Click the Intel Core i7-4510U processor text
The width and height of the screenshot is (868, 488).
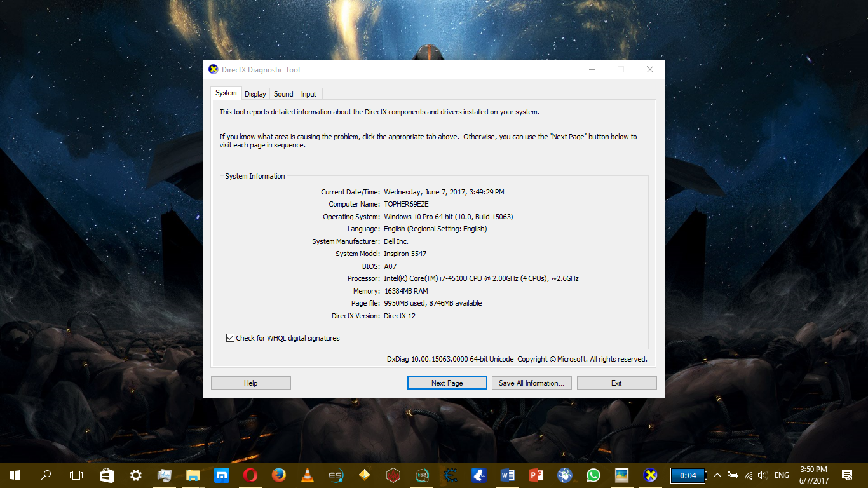pos(481,278)
